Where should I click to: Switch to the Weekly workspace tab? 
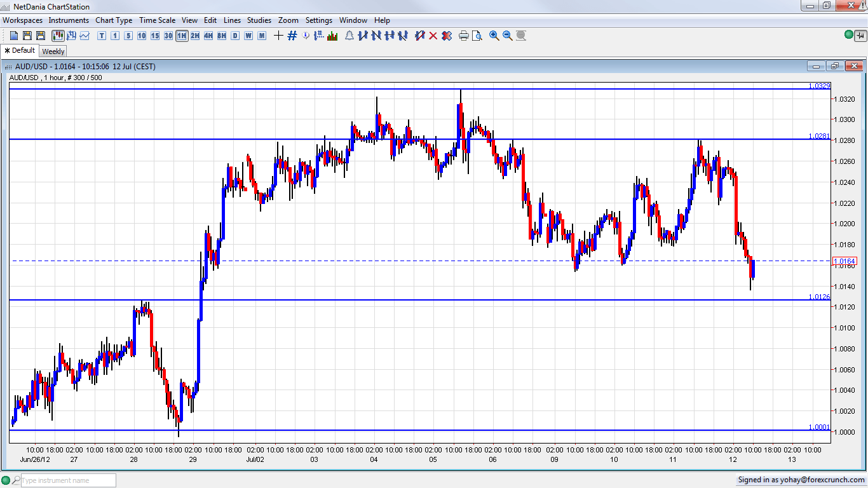[53, 51]
